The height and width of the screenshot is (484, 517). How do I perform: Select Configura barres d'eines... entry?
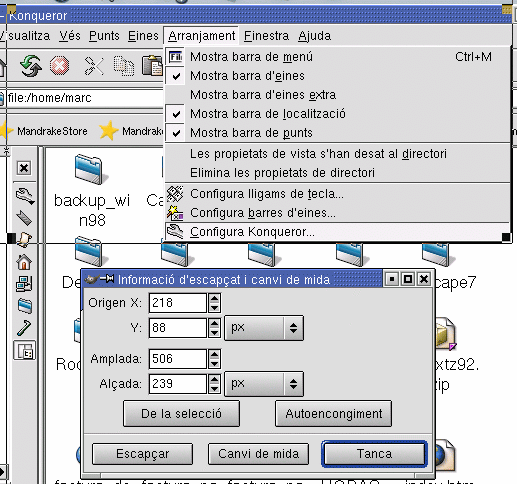pos(337,213)
